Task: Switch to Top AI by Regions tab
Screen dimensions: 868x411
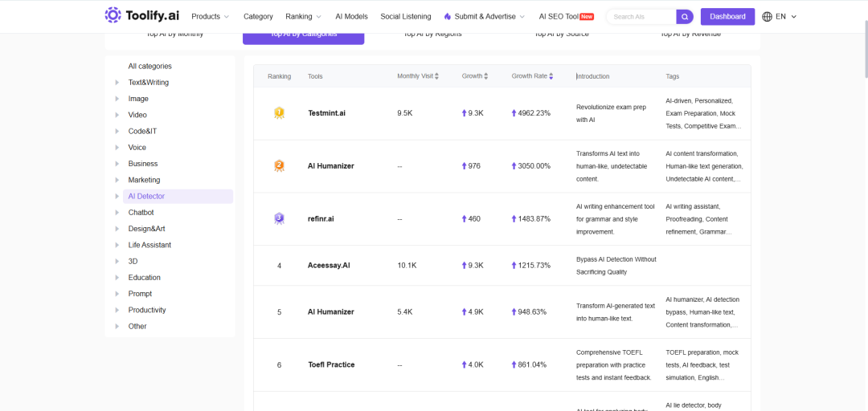Action: tap(432, 35)
